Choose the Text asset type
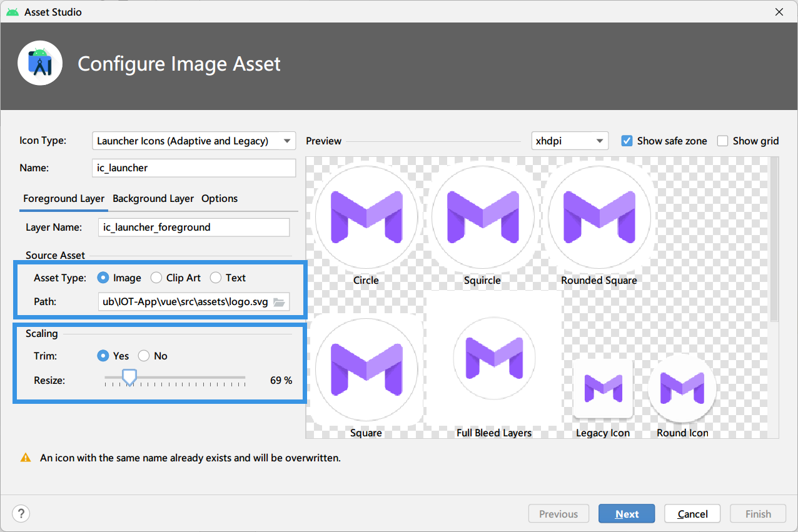Viewport: 798px width, 532px height. [x=228, y=278]
